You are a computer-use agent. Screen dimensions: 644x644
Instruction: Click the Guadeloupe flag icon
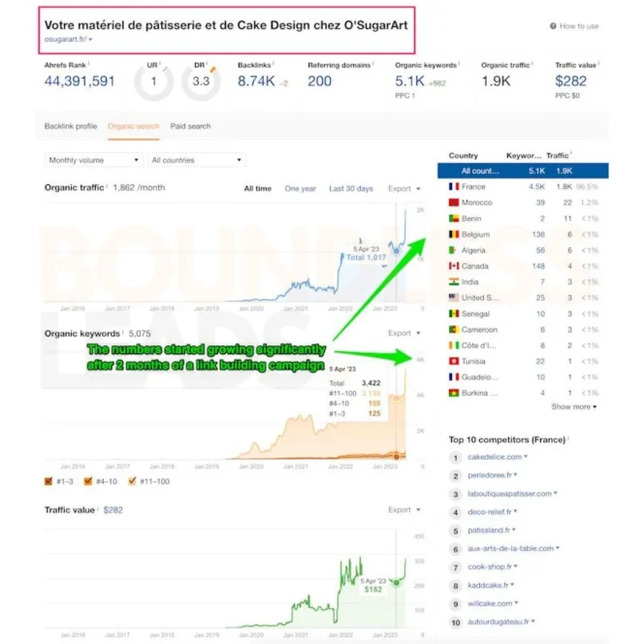click(454, 377)
